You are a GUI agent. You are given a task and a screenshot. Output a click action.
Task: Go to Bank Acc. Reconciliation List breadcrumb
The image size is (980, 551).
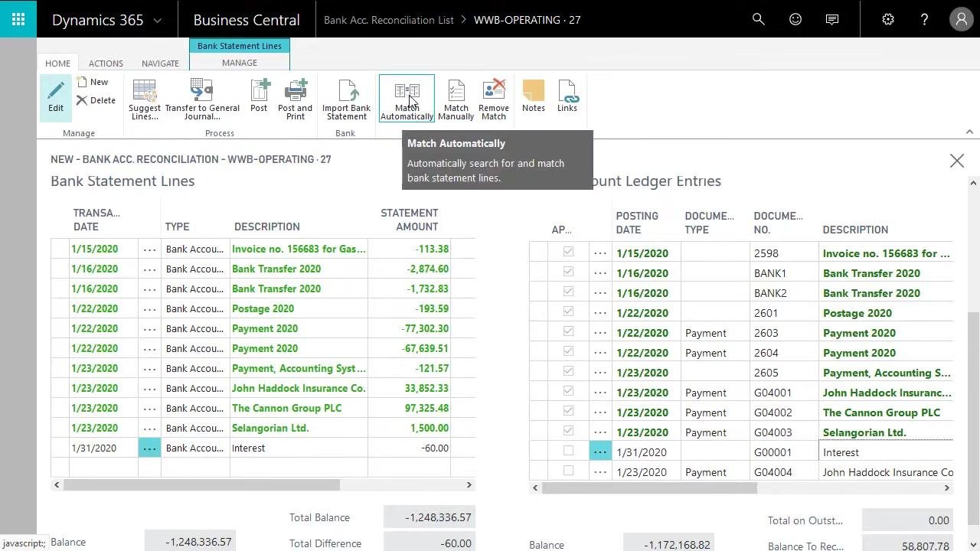(x=389, y=20)
